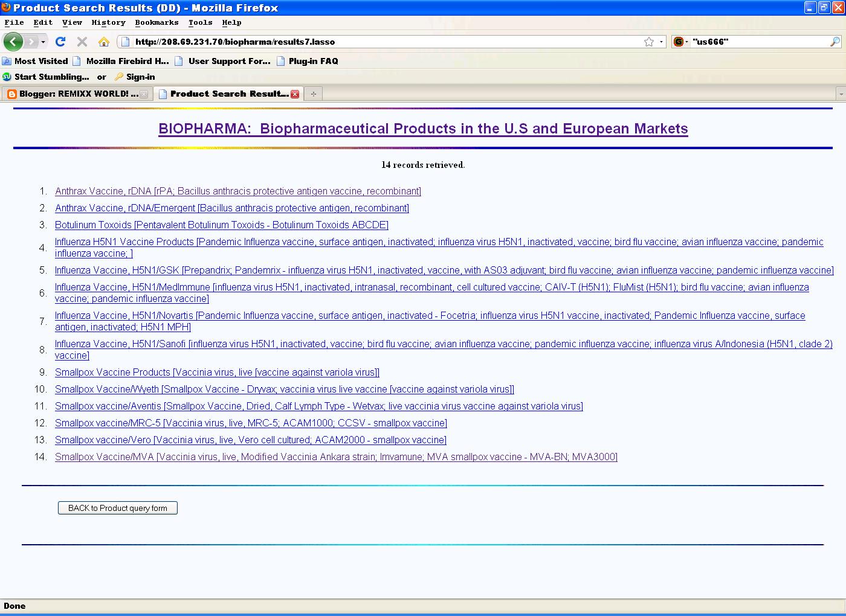
Task: Open Anthrax Vaccine, rDNA/Emergent link
Action: point(232,208)
